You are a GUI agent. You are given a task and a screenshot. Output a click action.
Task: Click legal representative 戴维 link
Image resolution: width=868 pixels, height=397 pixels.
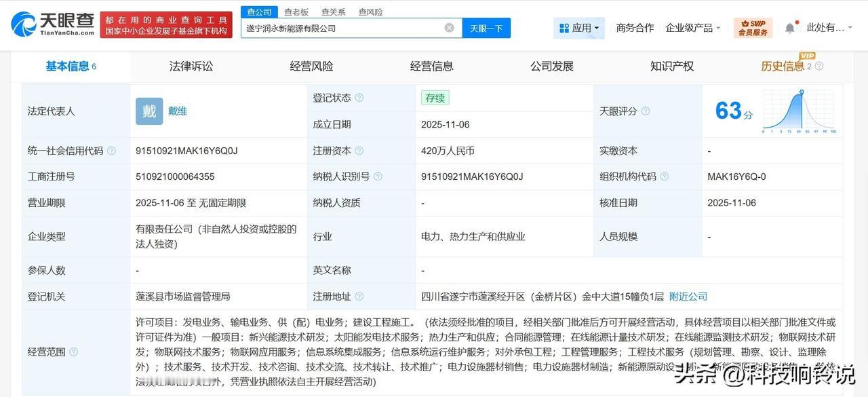click(x=177, y=111)
